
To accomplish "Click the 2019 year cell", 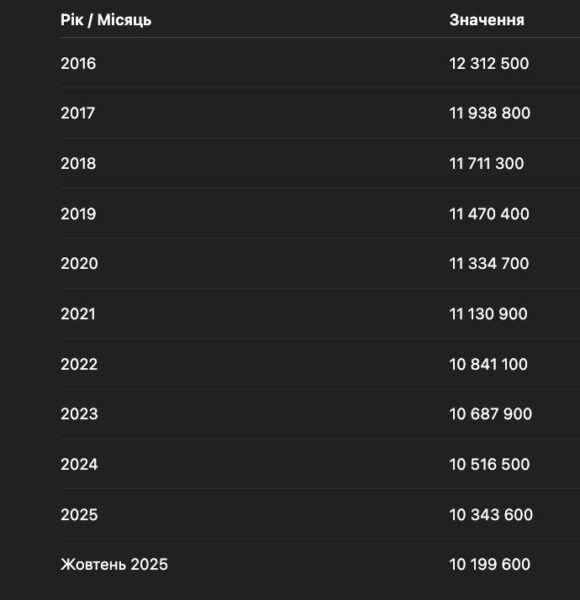I will (x=78, y=214).
